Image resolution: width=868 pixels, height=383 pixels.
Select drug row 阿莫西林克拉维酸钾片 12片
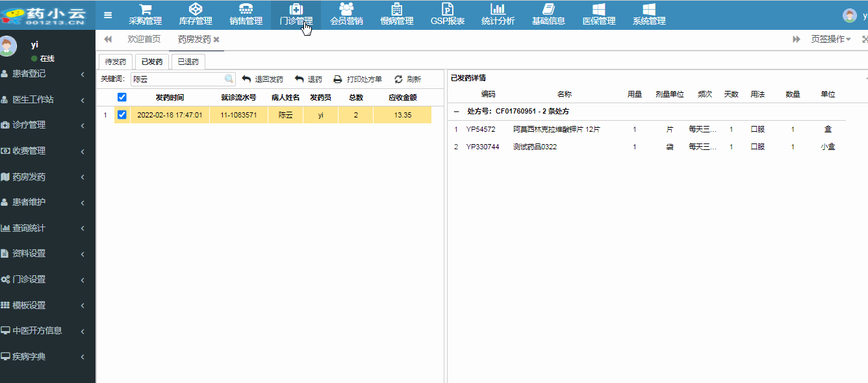[x=646, y=129]
